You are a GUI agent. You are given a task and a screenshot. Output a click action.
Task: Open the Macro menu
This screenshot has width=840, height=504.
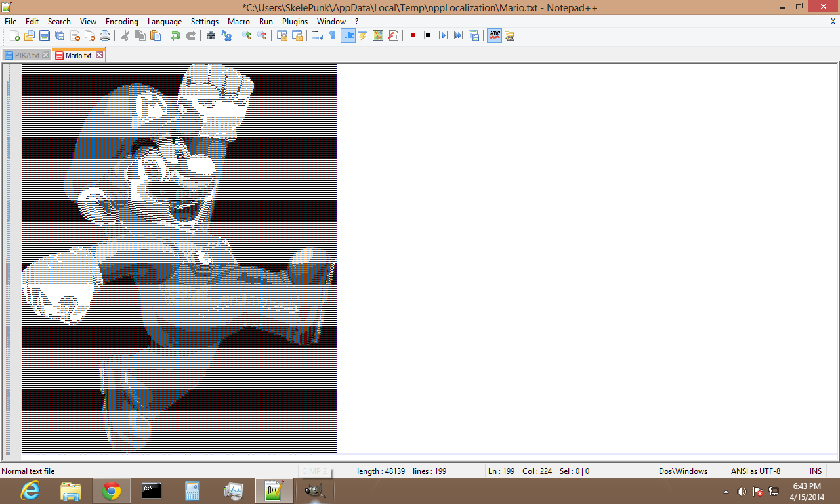pos(239,22)
